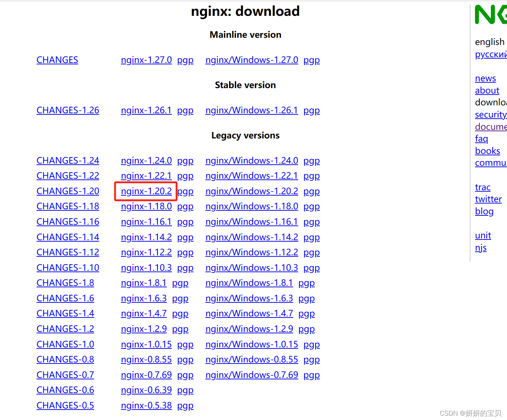Download nginx-1.27.0 source archive
This screenshot has height=420, width=507.
click(x=146, y=60)
